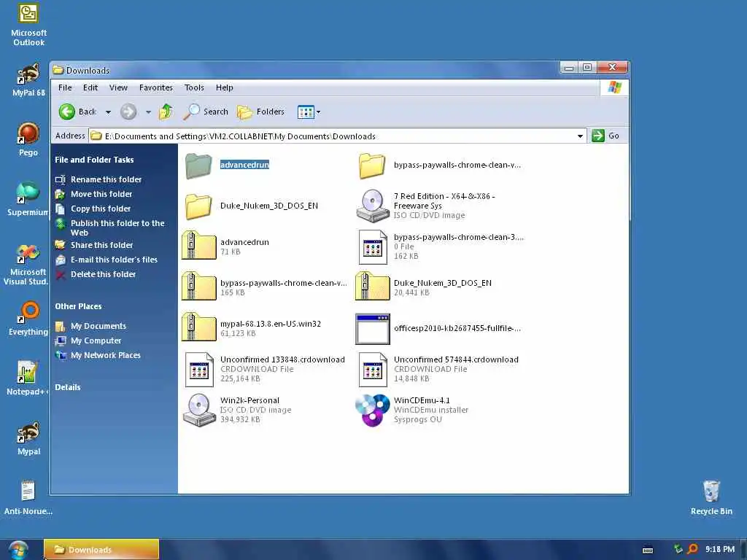Toggle the Folders tree pane
Viewport: 747px width, 560px height.
point(260,112)
